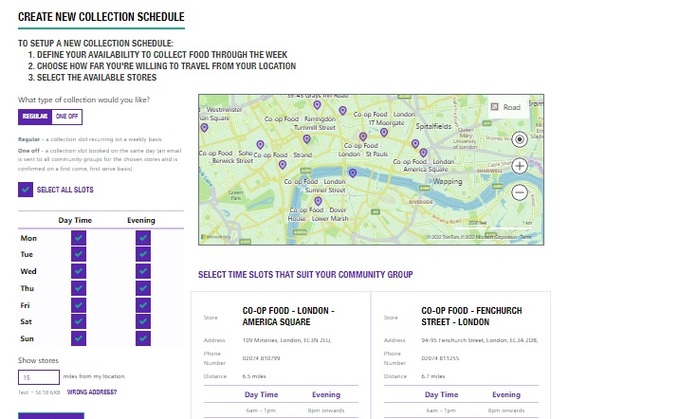Select the pin above the London St Pauls map label
Viewport: 679px width, 419px height.
pos(363,137)
